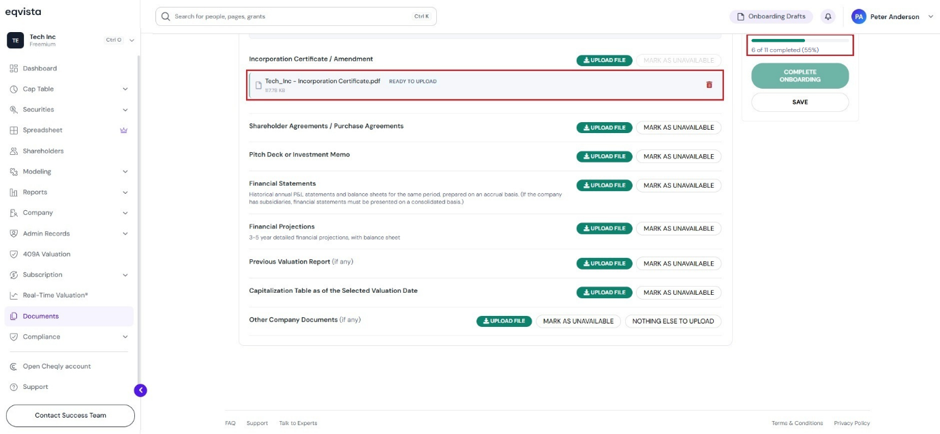940x434 pixels.
Task: Click the onboarding progress bar
Action: pyautogui.click(x=800, y=40)
